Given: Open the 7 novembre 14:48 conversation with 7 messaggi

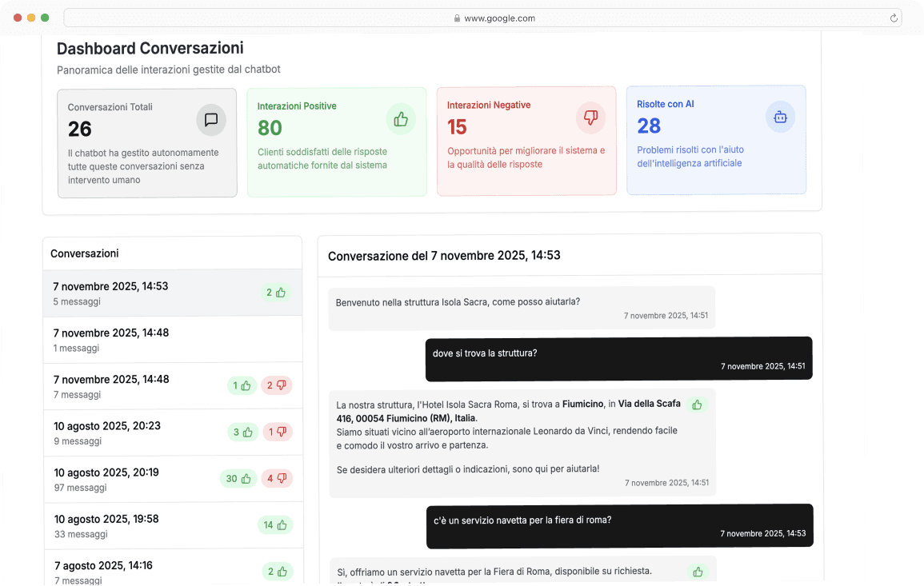Looking at the screenshot, I should tap(173, 386).
